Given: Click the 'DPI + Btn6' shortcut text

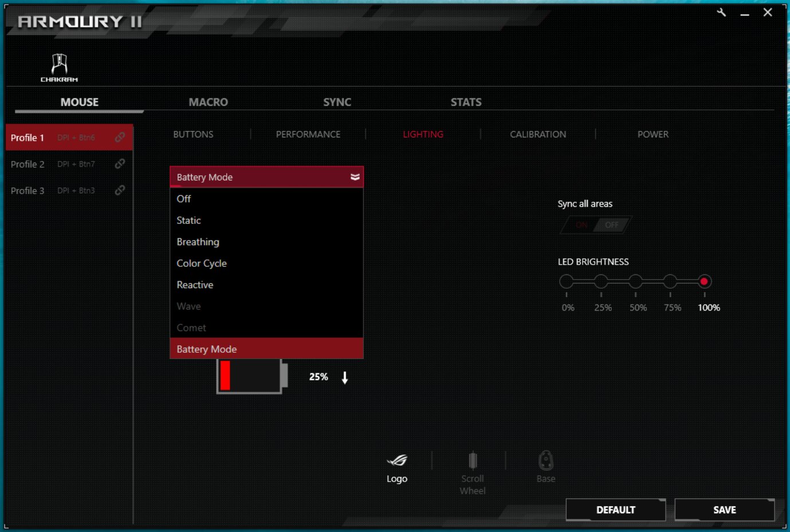Looking at the screenshot, I should [x=76, y=137].
